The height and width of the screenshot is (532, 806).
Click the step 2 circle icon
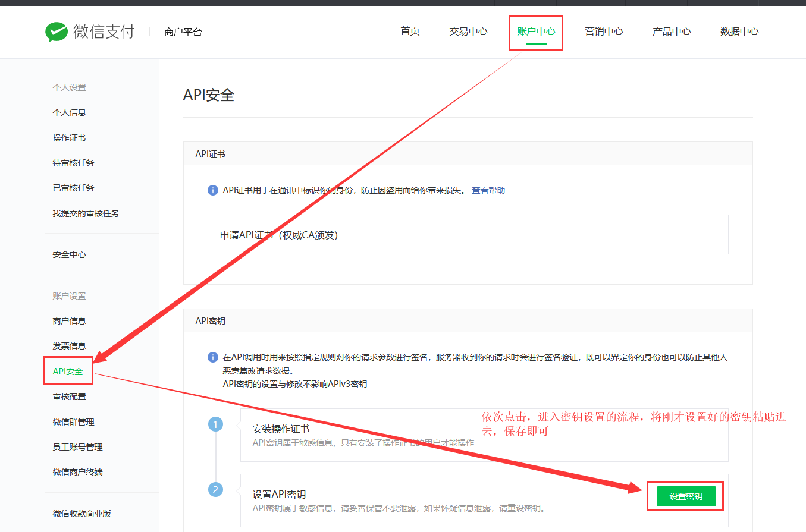click(x=215, y=490)
